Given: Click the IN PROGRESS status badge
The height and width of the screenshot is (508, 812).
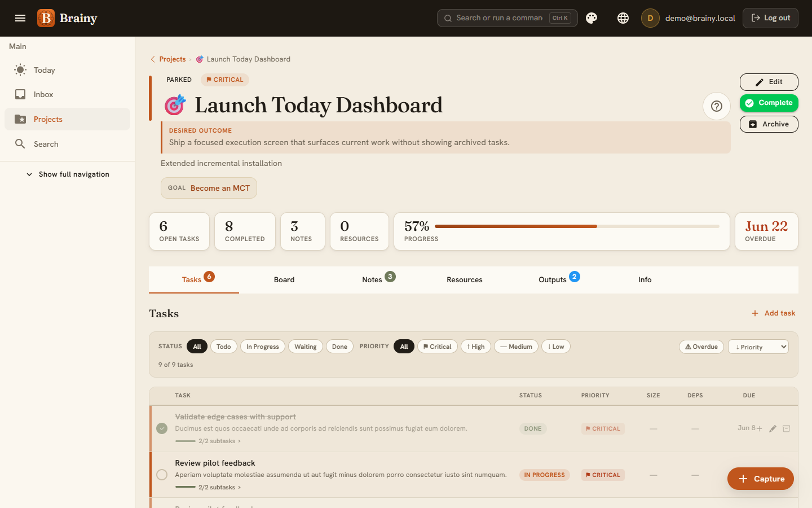Looking at the screenshot, I should (545, 475).
